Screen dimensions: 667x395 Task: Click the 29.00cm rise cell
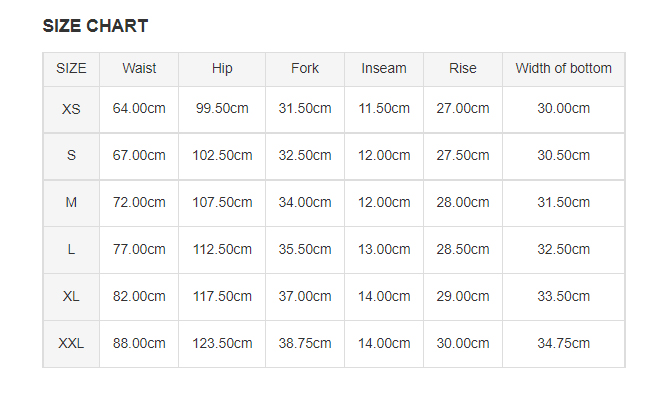[463, 297]
